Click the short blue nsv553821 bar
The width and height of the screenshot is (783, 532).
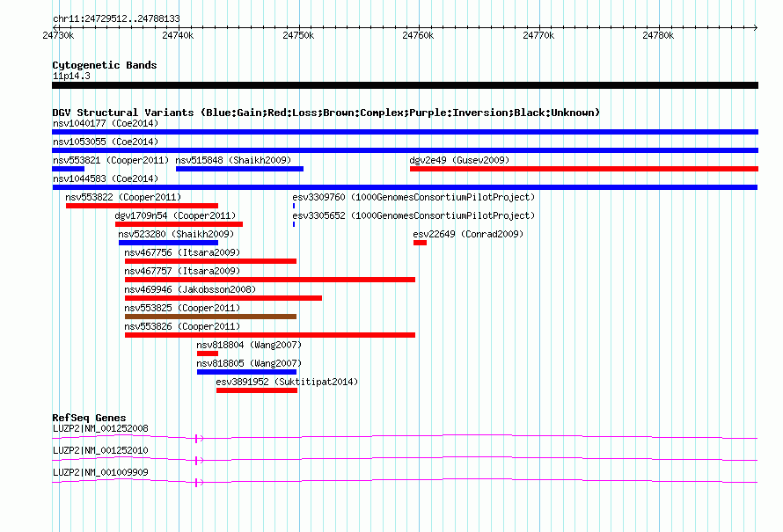[69, 169]
